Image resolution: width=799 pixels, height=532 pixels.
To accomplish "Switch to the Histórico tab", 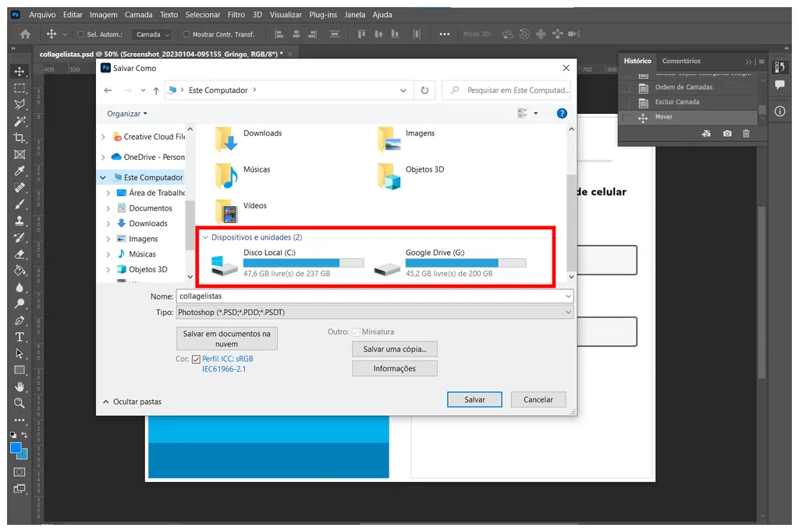I will point(637,61).
